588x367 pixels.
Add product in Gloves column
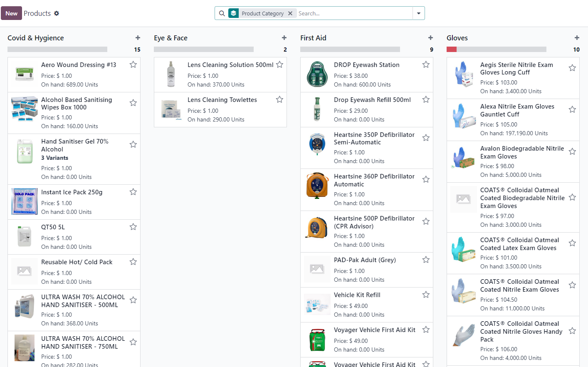577,38
